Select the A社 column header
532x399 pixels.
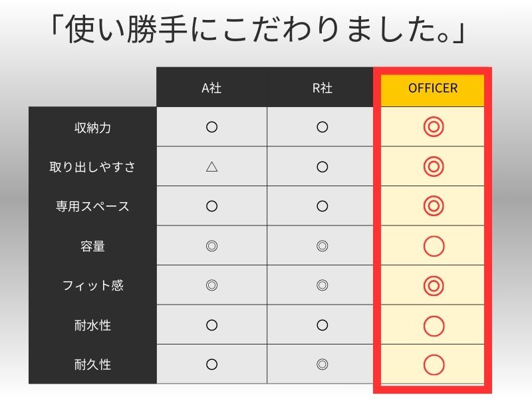click(x=211, y=88)
